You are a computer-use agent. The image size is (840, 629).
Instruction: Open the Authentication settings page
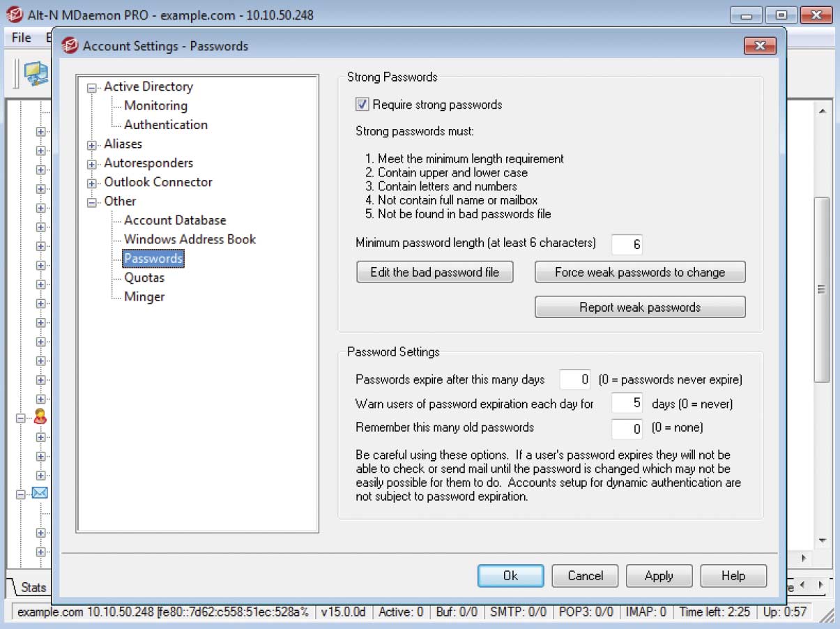[166, 125]
